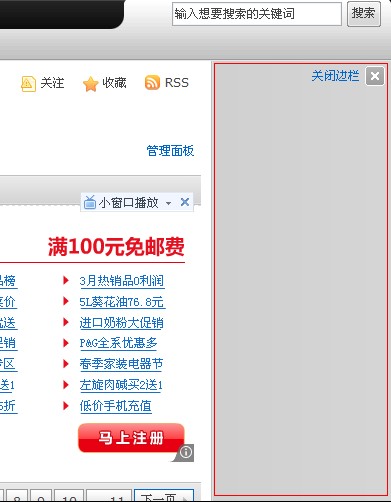Open link P&G全系优惠多
391x502 pixels.
(118, 343)
